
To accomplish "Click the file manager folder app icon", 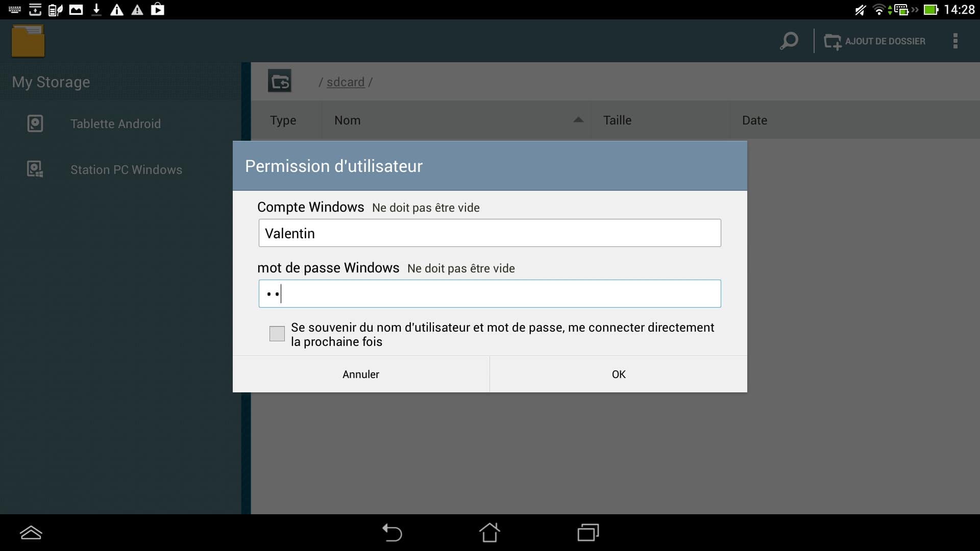I will 28,41.
